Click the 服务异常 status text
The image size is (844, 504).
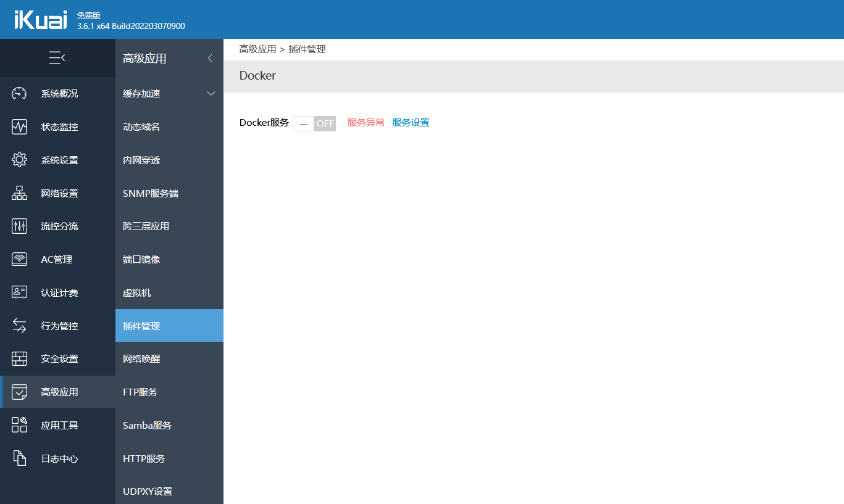tap(366, 123)
